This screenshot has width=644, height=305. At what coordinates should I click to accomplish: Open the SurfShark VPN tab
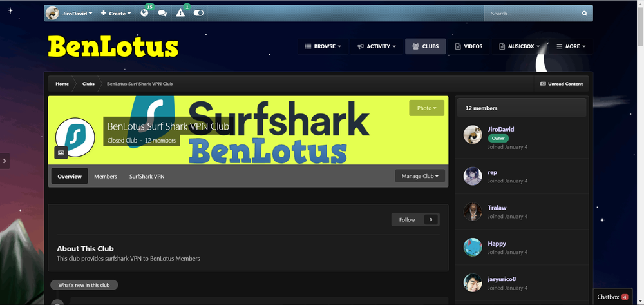point(147,176)
